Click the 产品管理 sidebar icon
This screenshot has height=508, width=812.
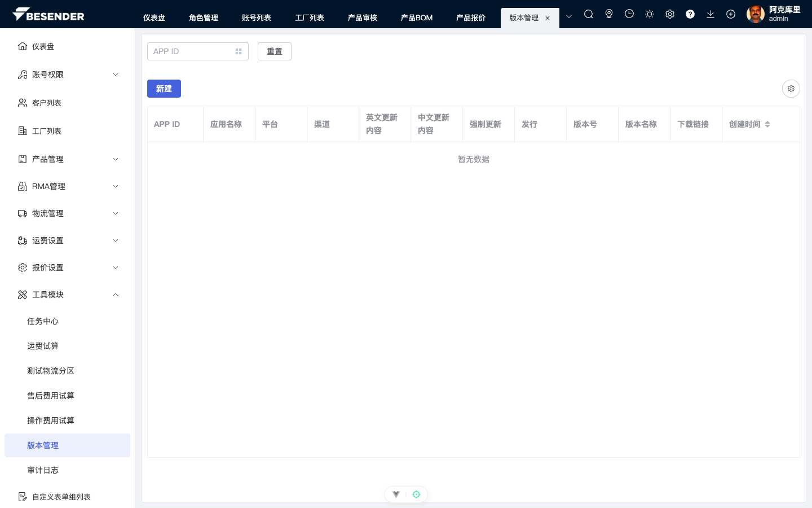pos(23,159)
